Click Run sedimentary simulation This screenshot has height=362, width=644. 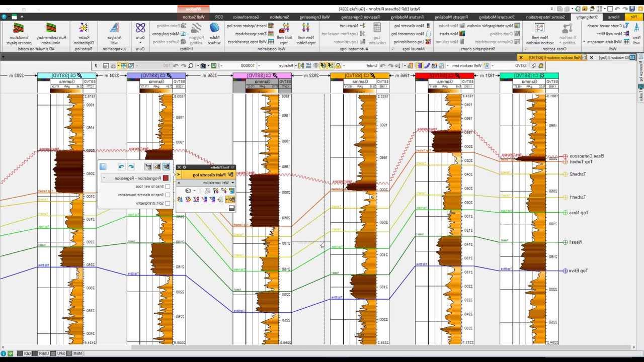click(x=51, y=33)
